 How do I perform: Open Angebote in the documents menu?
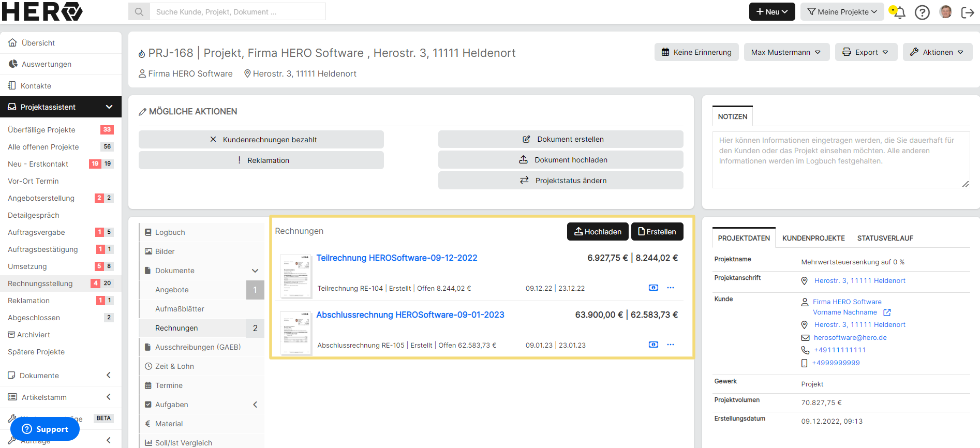coord(202,290)
